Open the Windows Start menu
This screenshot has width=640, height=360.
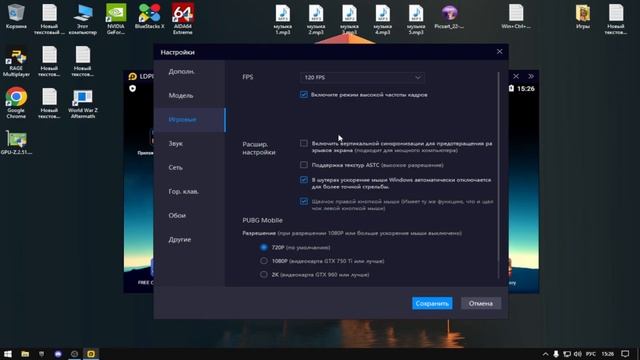tap(7, 354)
